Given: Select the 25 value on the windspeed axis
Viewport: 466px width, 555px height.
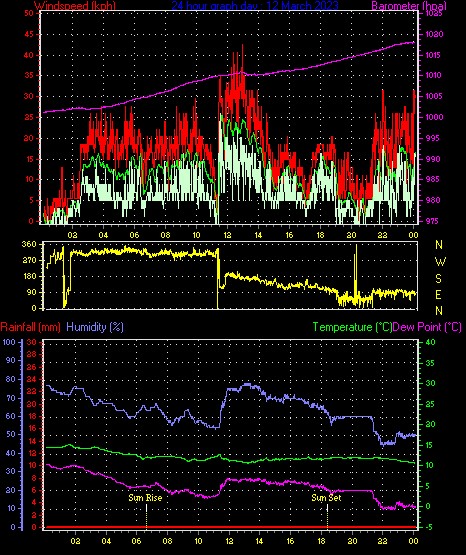Looking at the screenshot, I should coord(29,117).
